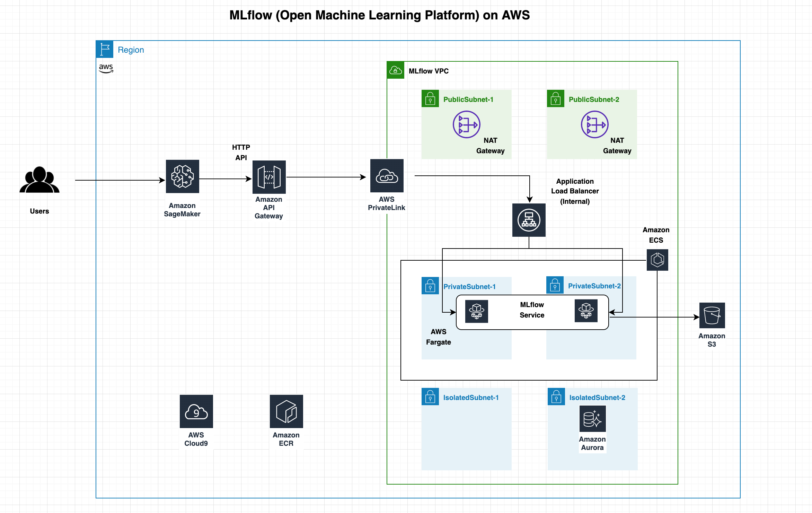
Task: Click the MLflow VPC cloud icon
Action: tap(396, 70)
